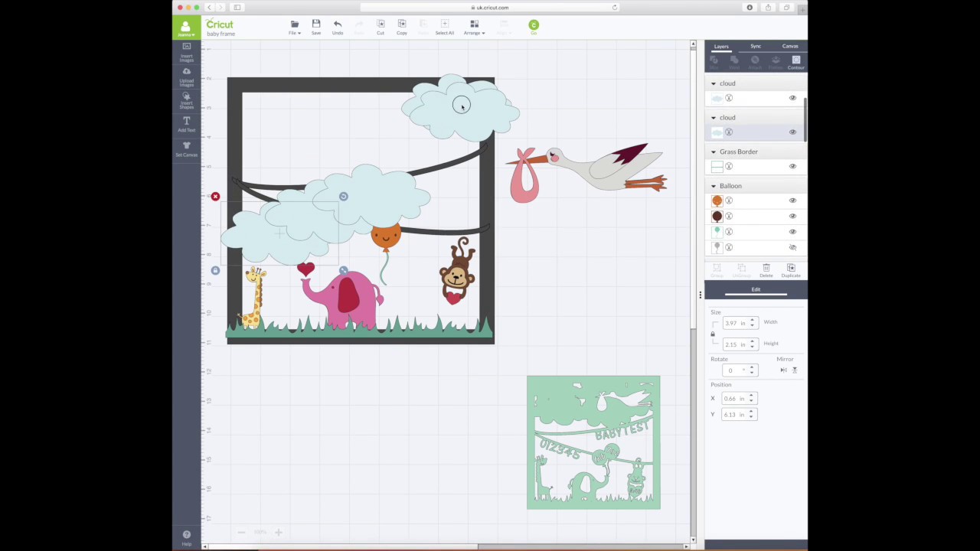This screenshot has height=551, width=980.
Task: Click the dark brown Balloon layer swatch
Action: (x=717, y=216)
